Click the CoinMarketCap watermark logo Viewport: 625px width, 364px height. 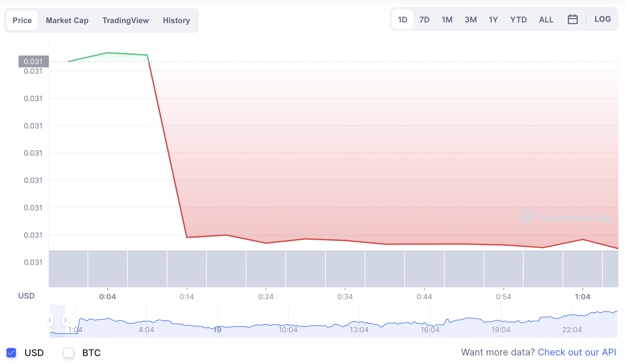(566, 218)
